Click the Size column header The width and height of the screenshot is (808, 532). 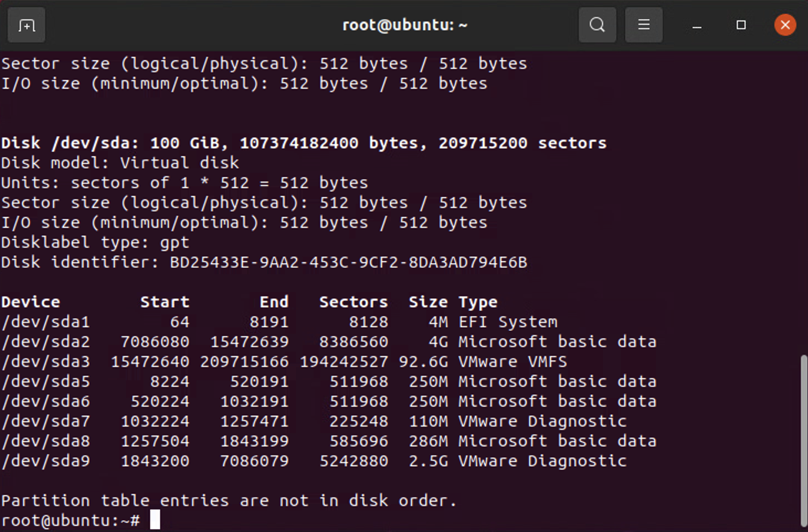pos(428,302)
